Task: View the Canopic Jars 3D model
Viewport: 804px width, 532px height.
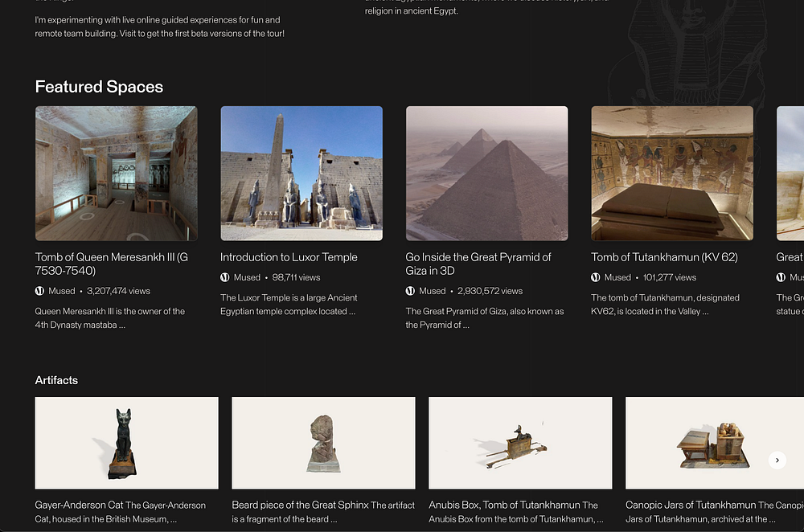Action: pyautogui.click(x=715, y=443)
